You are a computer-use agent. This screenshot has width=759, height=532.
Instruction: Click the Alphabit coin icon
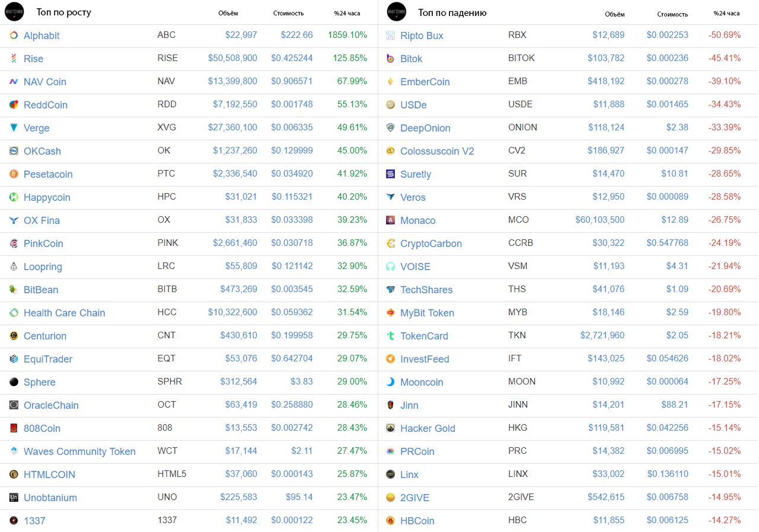click(14, 36)
